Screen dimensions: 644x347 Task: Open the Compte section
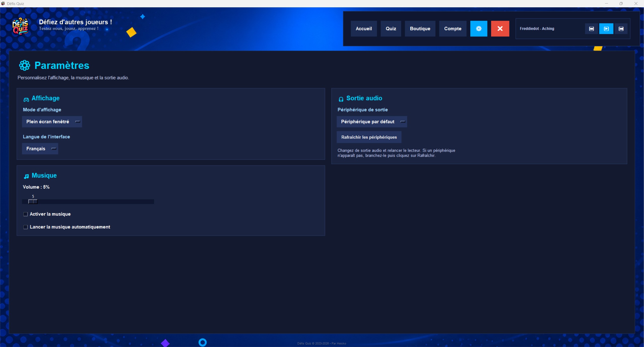click(x=453, y=29)
